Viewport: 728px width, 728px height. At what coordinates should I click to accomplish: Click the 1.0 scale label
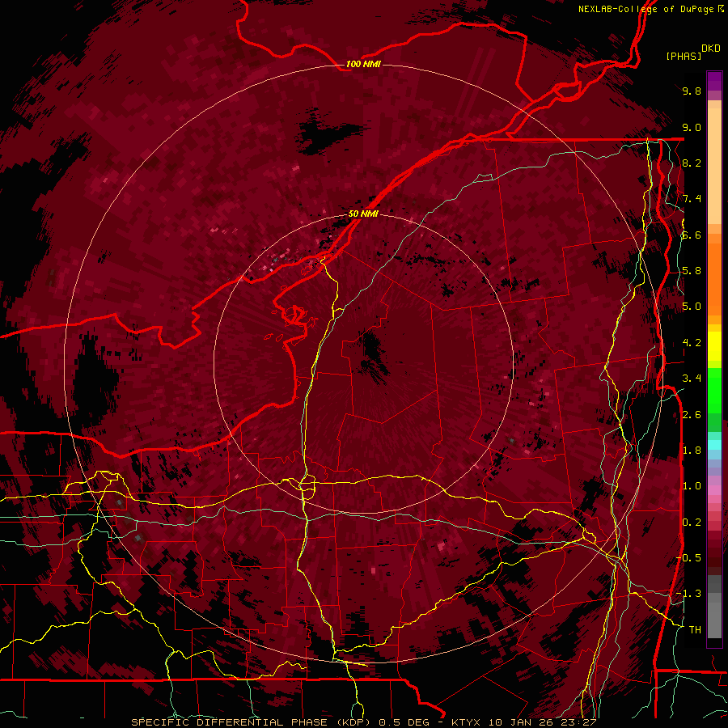tap(692, 486)
